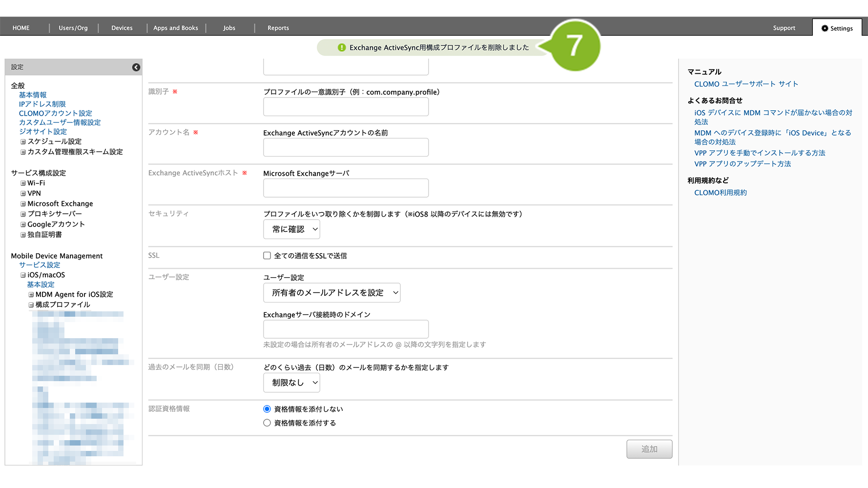Open the 制限なし mail sync dropdown
Screen dimensions: 868x488
(291, 383)
